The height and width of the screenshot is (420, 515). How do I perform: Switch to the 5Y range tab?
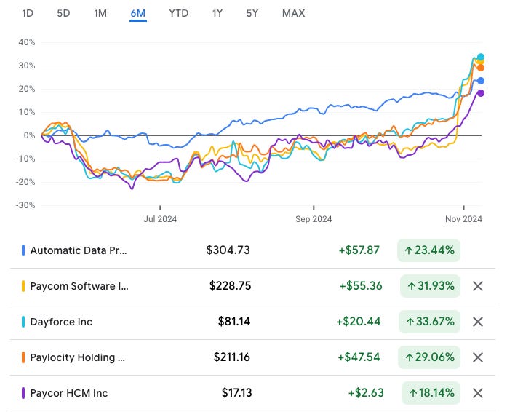pyautogui.click(x=252, y=14)
